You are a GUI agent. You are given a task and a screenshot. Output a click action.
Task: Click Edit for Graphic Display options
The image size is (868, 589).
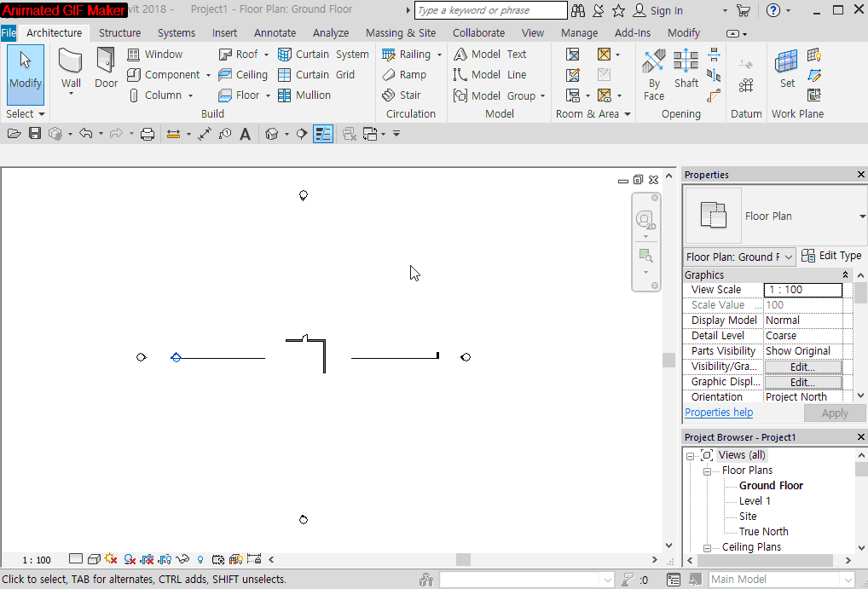click(x=802, y=383)
